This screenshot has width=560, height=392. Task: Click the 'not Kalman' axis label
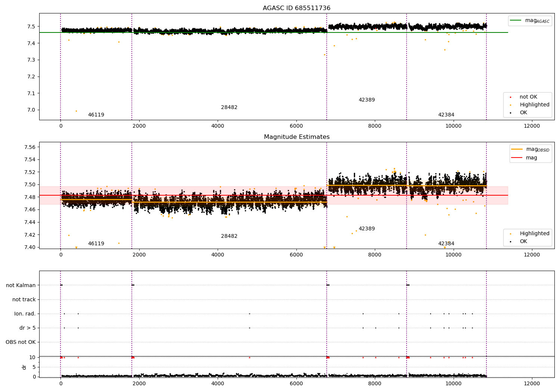click(21, 286)
